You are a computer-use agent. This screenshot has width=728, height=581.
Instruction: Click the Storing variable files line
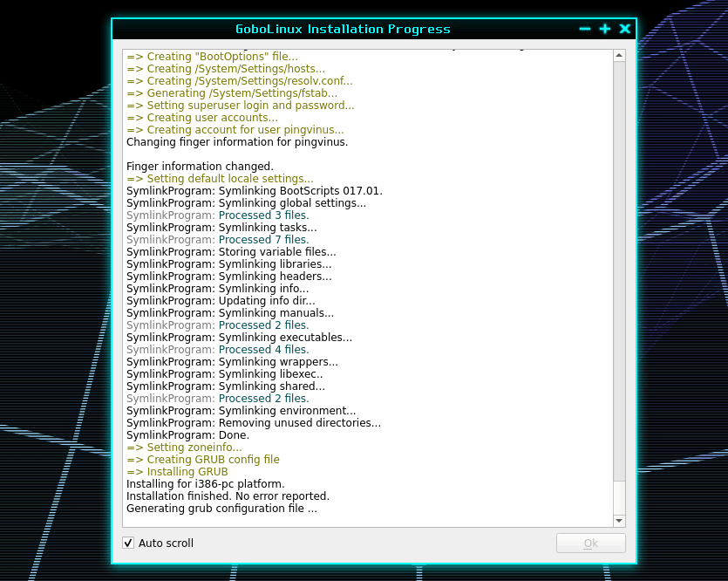tap(231, 252)
